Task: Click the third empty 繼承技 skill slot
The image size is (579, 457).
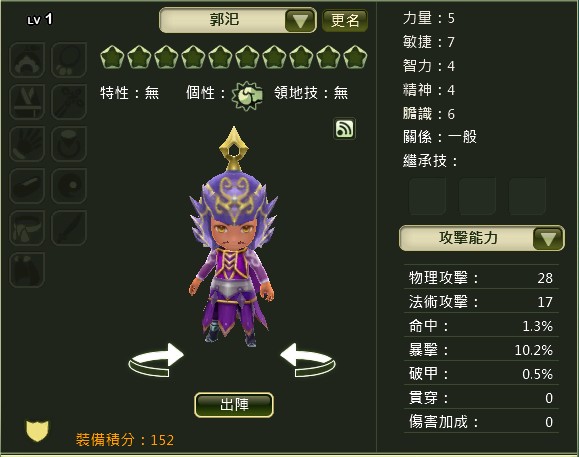Action: pos(527,196)
